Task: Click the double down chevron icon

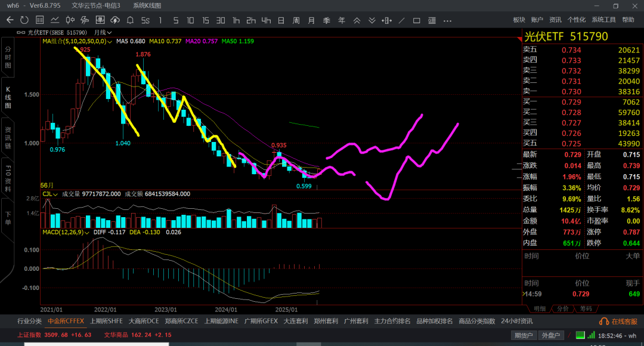Action: (371, 20)
